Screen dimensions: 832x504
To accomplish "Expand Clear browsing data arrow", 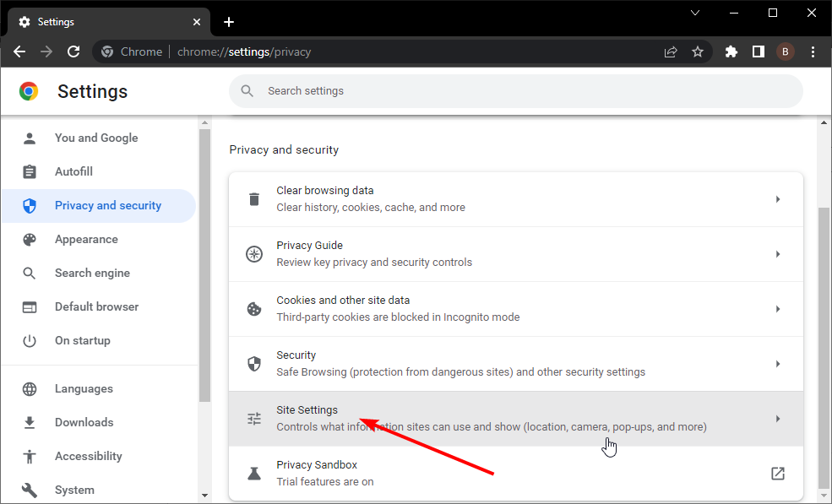I will tap(778, 199).
